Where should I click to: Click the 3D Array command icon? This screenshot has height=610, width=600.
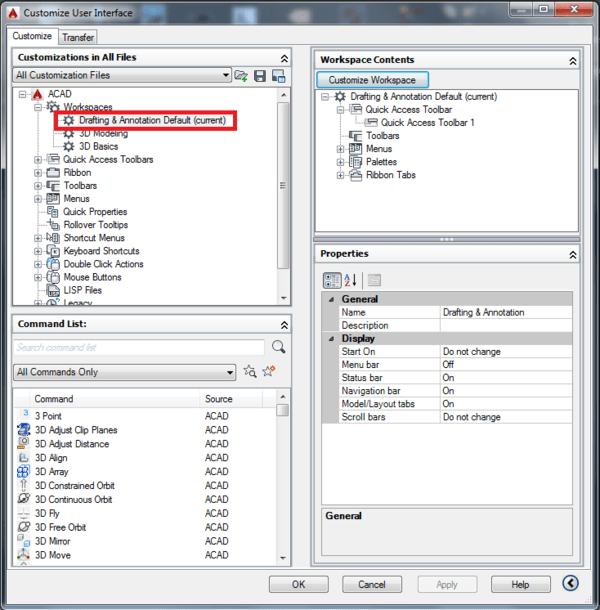pos(23,471)
